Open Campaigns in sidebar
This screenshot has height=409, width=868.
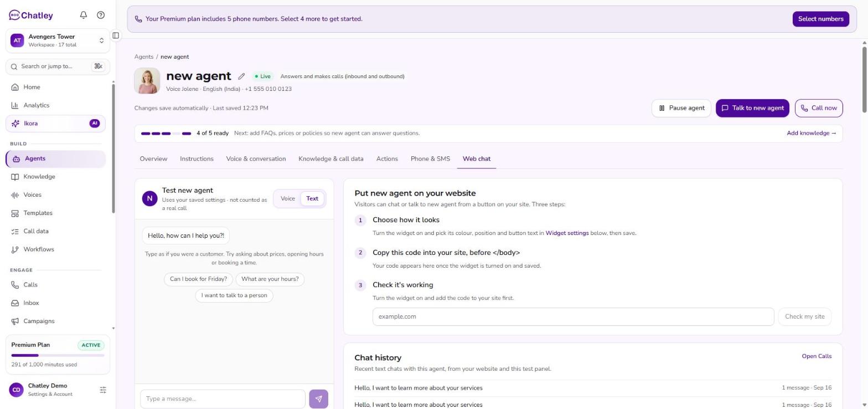(x=55, y=321)
